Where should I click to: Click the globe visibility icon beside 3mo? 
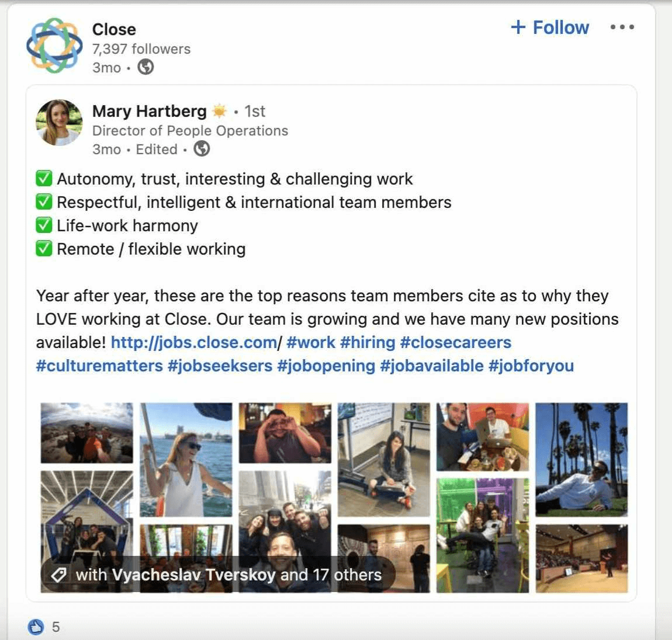[x=144, y=68]
